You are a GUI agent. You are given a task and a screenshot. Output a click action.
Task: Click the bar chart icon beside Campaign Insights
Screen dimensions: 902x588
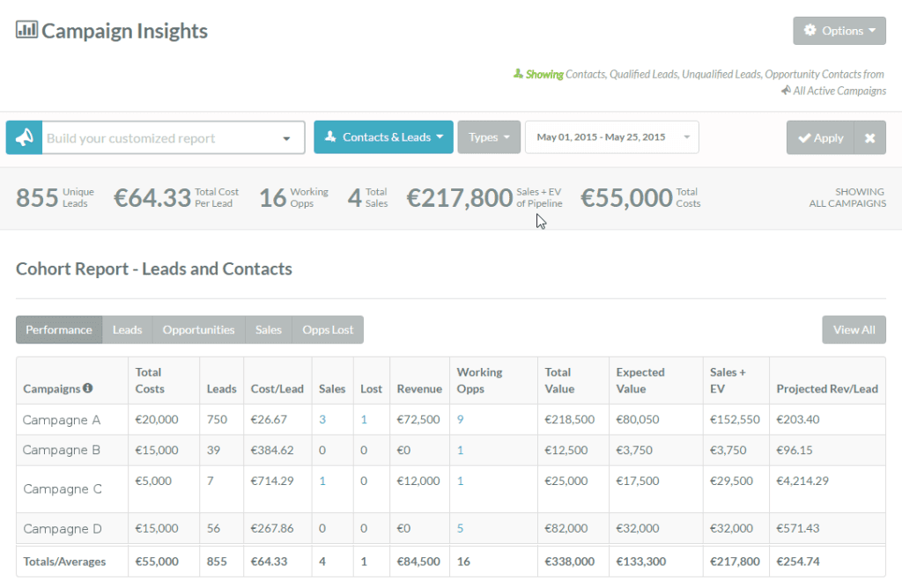click(x=26, y=29)
